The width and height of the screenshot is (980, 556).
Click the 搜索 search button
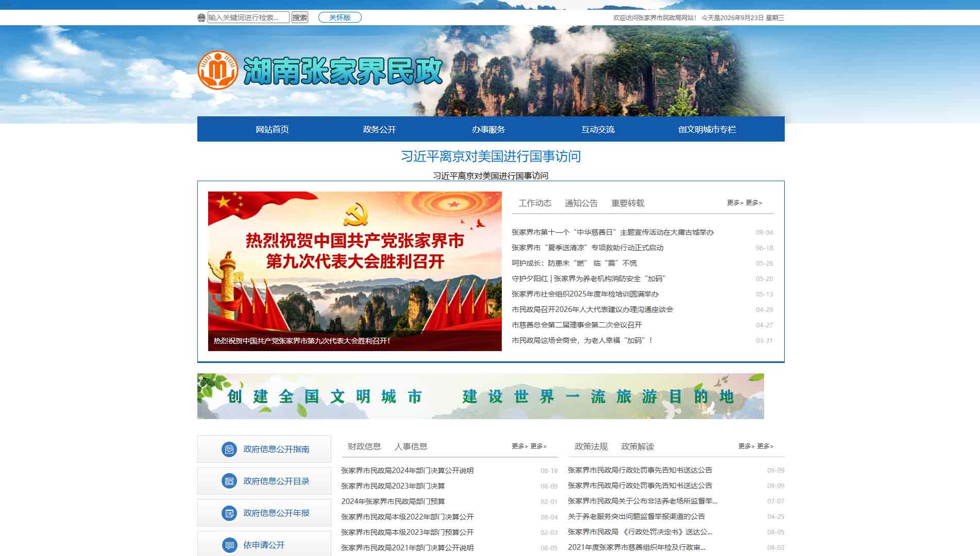point(300,18)
